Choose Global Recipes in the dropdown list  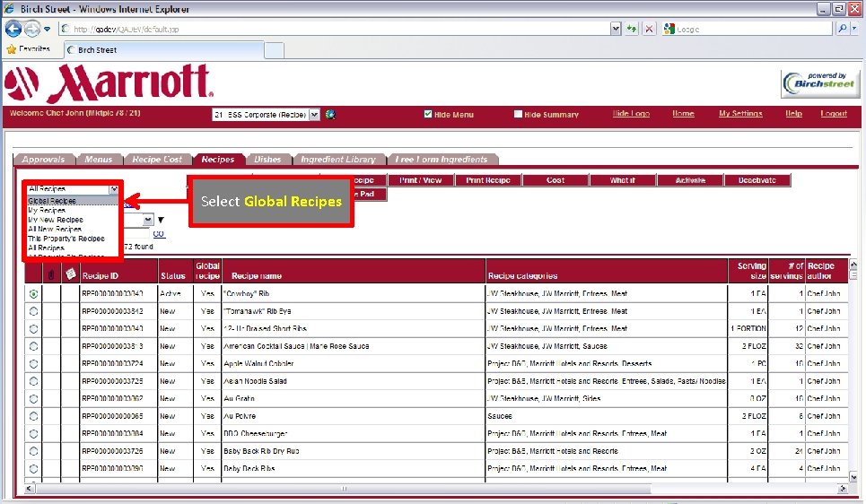click(x=73, y=201)
